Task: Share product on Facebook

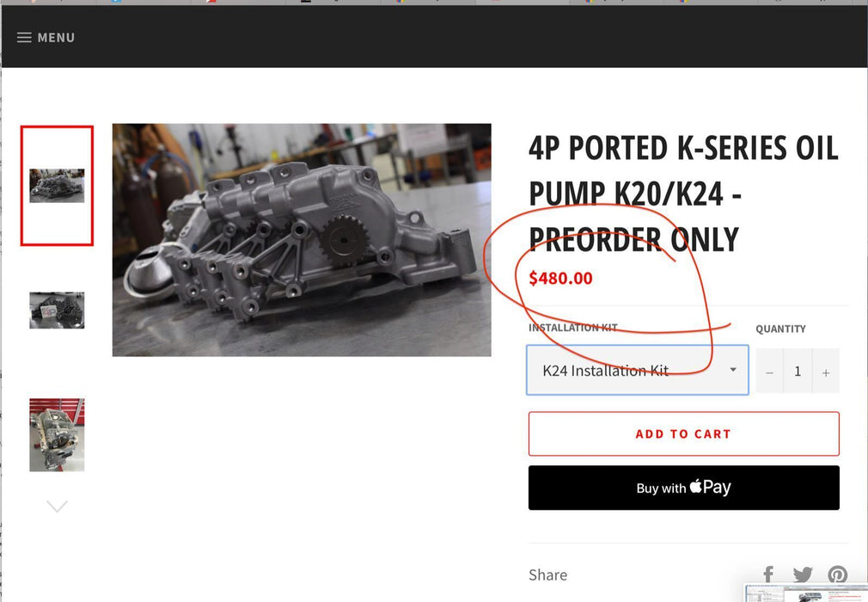Action: tap(768, 574)
